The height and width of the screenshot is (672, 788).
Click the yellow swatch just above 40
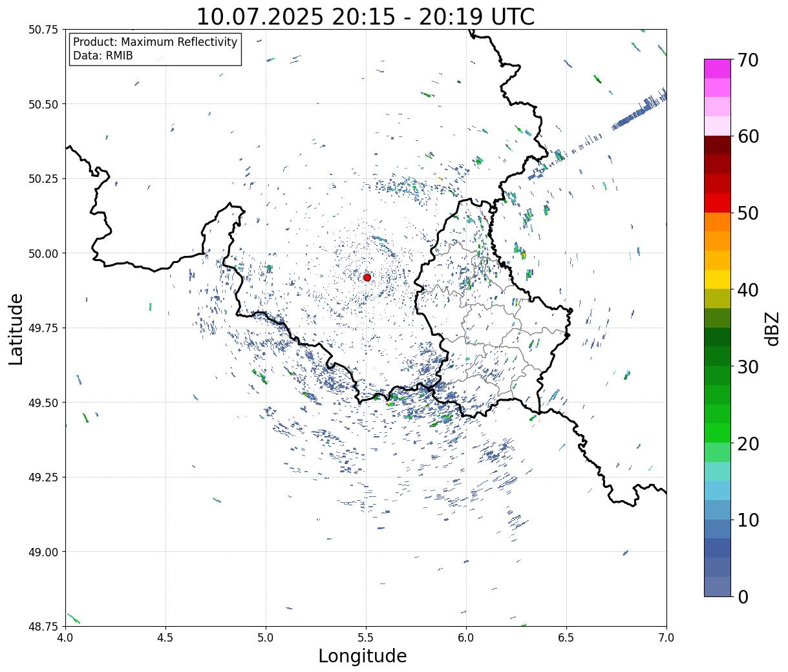[718, 279]
